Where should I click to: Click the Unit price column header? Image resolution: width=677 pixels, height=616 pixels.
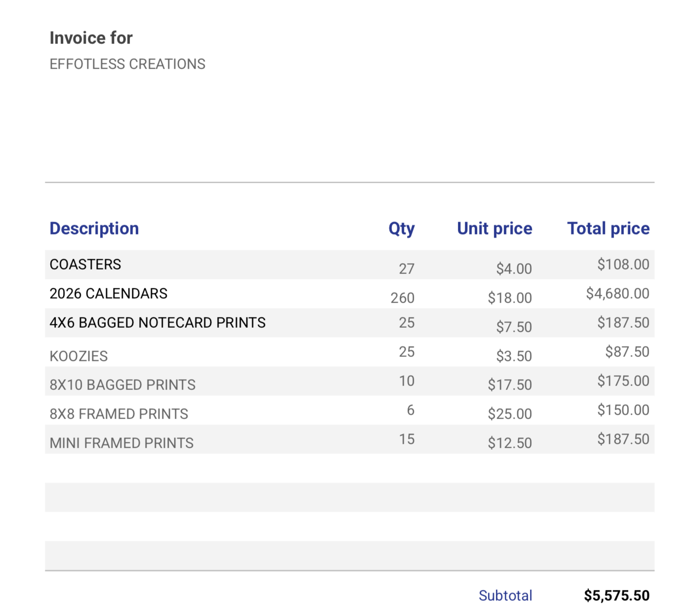pos(494,228)
